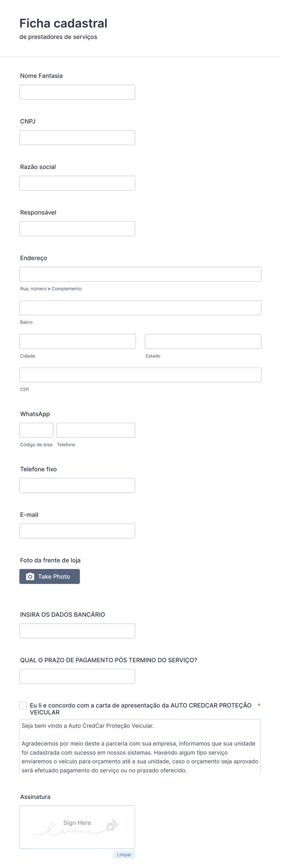Viewport: 281px width, 868px height.
Task: Click the Telefone fixo input
Action: (x=77, y=485)
